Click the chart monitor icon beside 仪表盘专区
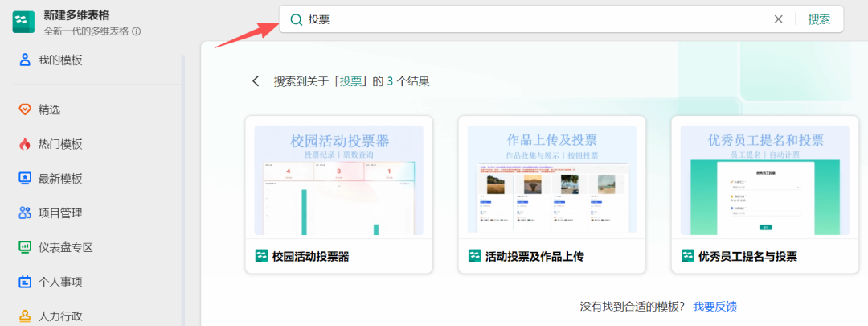 pos(25,247)
